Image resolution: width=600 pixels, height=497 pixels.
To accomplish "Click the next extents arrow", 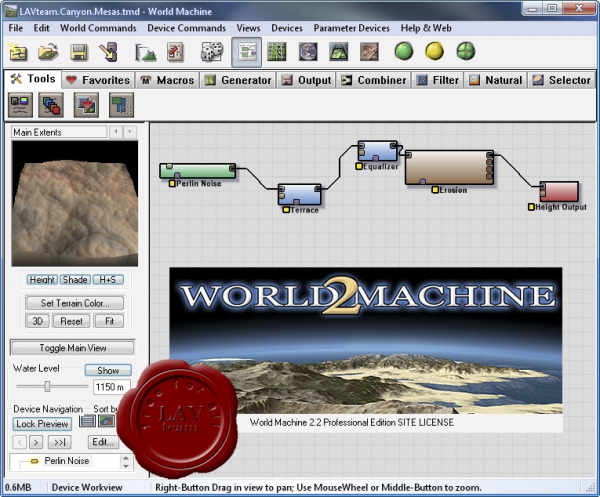I will click(130, 132).
